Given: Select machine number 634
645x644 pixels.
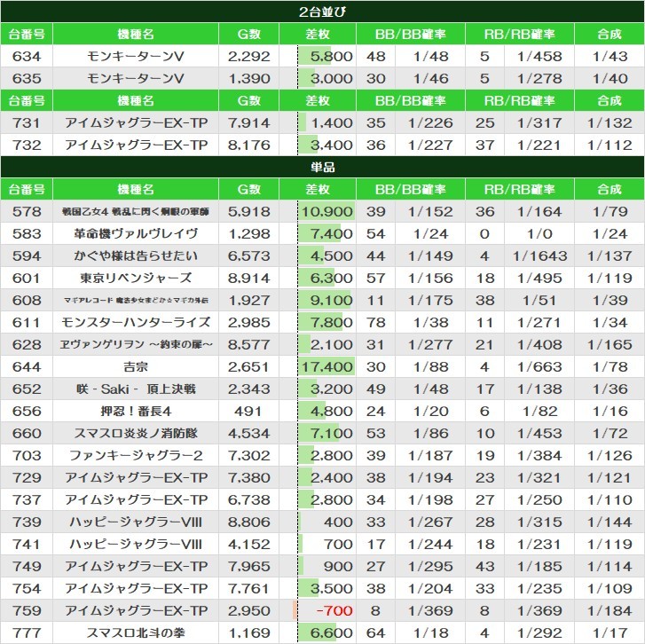Looking at the screenshot, I should (27, 57).
